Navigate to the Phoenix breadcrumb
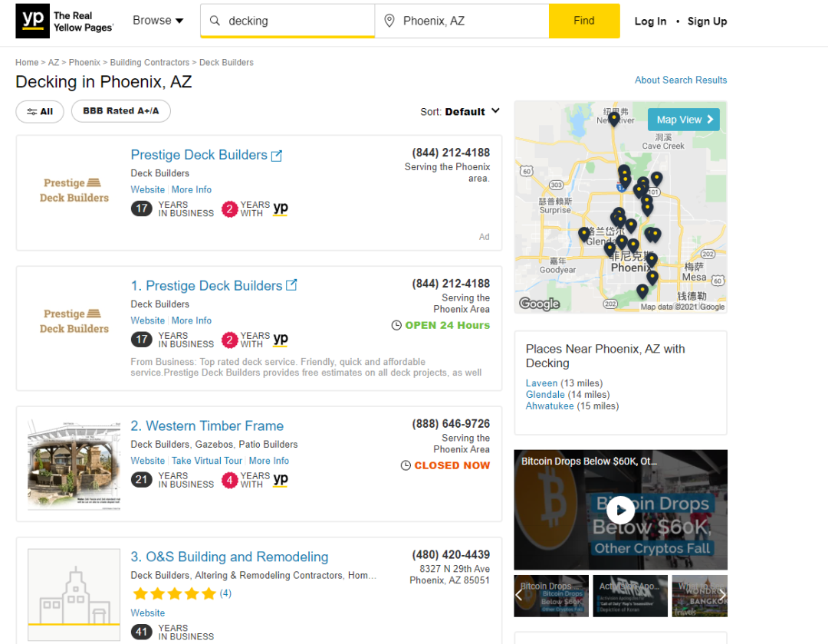This screenshot has height=644, width=828. 84,63
